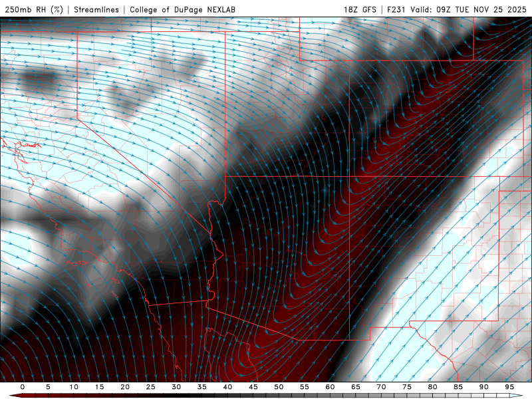Click the "10" value on the color scale

[74, 387]
